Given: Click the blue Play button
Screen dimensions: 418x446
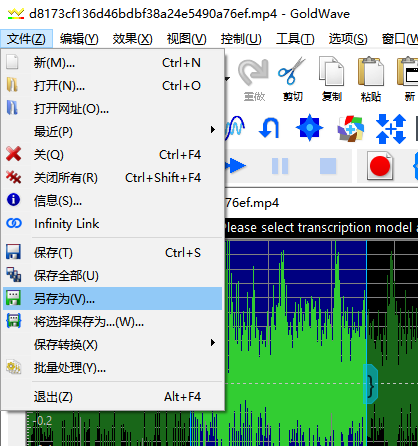Looking at the screenshot, I should pos(236,166).
